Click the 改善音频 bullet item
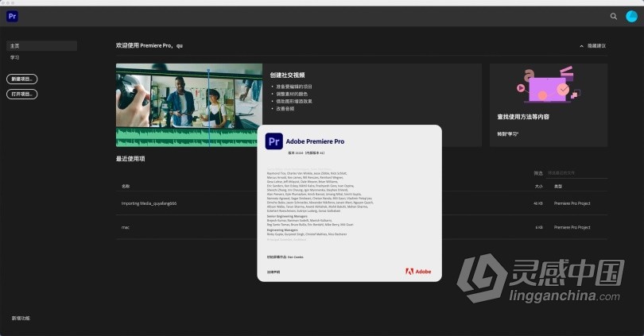Screen dimensions: 644x336 click(x=285, y=109)
